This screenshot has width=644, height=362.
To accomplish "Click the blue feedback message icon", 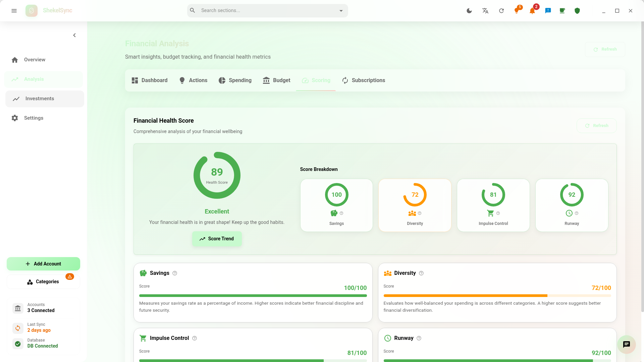I will click(548, 11).
